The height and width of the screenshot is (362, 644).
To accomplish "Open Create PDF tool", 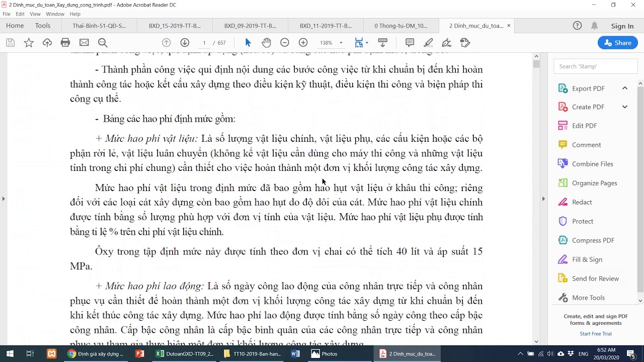I will coord(588,107).
